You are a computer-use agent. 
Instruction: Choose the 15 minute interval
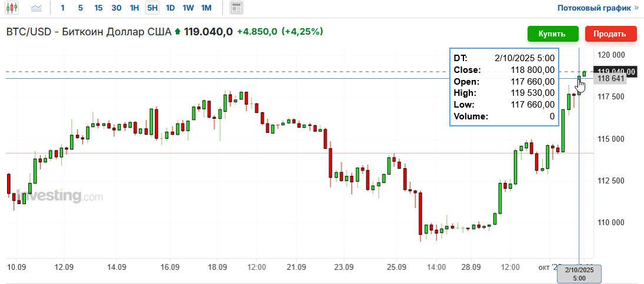[x=98, y=8]
